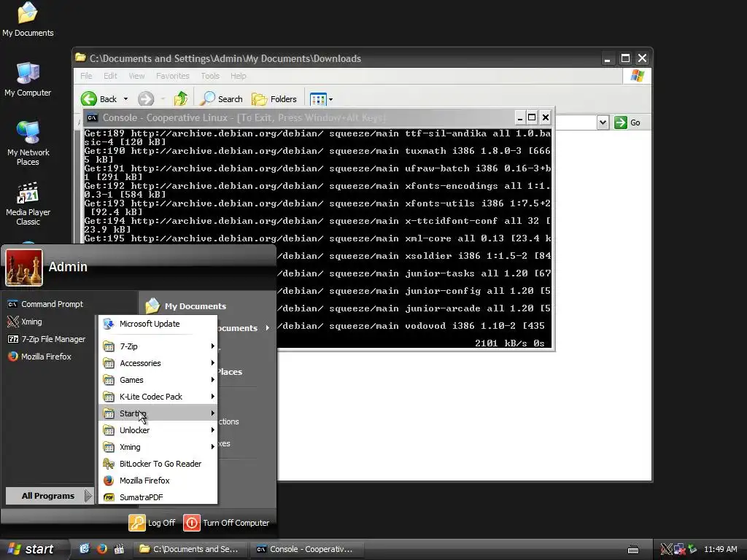Launch Mozilla Firefox from All Programs list
The height and width of the screenshot is (560, 747).
point(158,480)
